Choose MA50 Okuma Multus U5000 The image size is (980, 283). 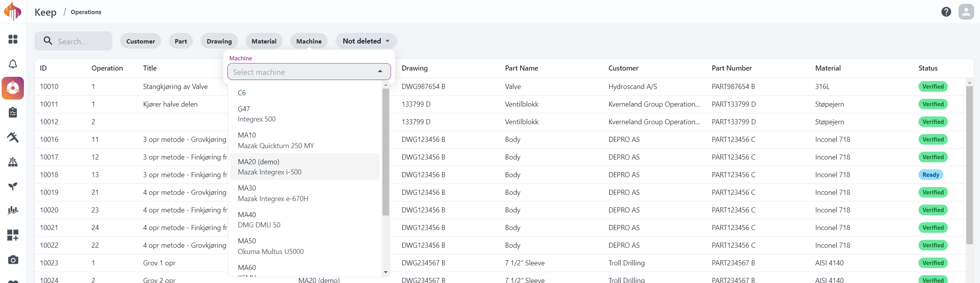click(x=305, y=246)
